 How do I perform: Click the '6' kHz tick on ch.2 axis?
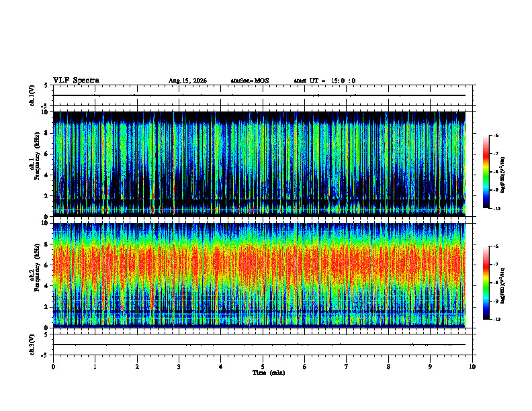tap(46, 265)
